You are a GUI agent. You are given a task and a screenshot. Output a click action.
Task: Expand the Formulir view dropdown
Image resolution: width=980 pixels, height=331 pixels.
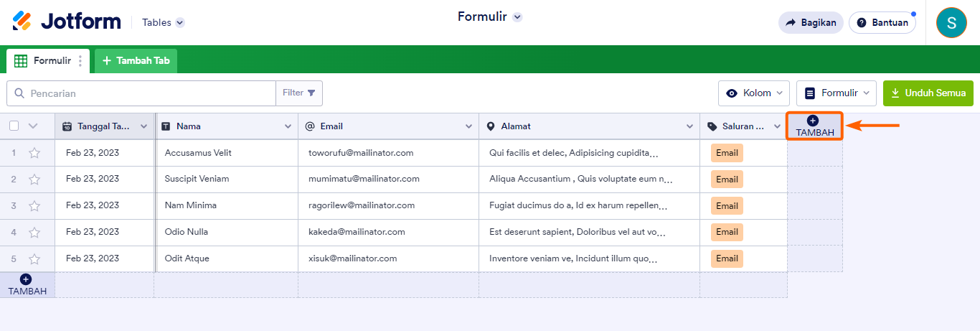coord(836,93)
